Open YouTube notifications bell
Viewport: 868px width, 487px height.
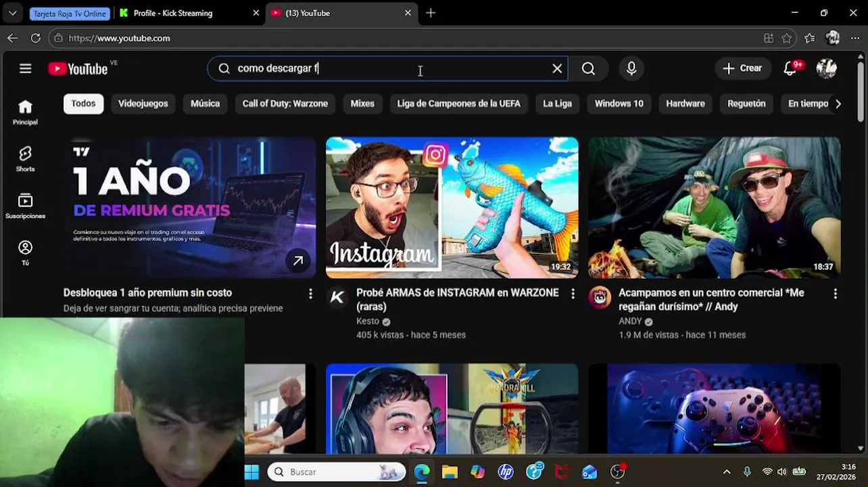pyautogui.click(x=790, y=68)
